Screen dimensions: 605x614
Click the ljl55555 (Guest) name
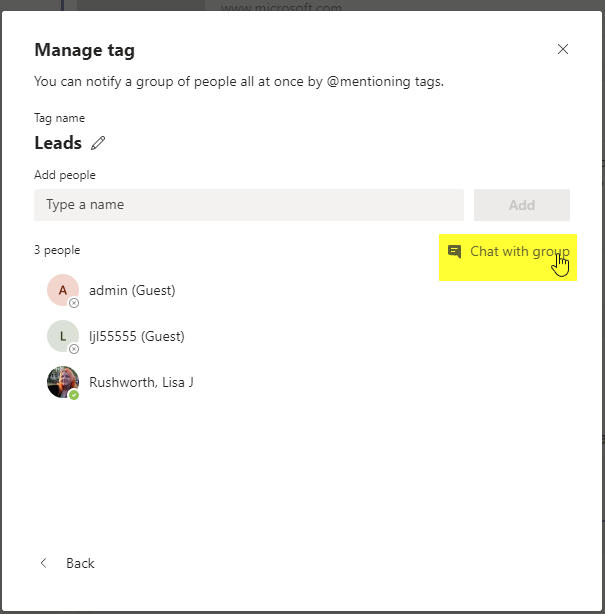point(137,336)
